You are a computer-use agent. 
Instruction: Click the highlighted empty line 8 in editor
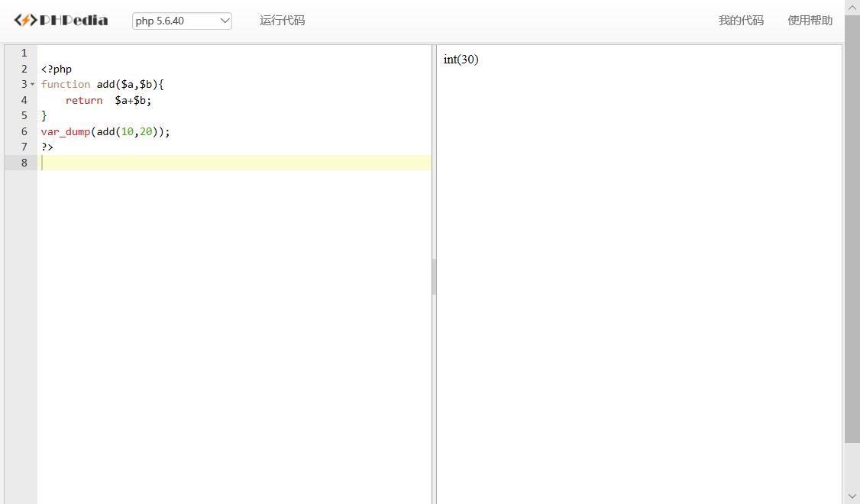click(234, 163)
